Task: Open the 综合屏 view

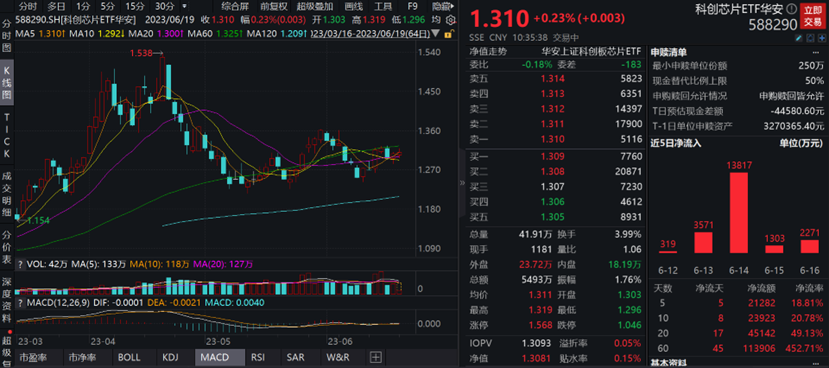Action: click(236, 6)
